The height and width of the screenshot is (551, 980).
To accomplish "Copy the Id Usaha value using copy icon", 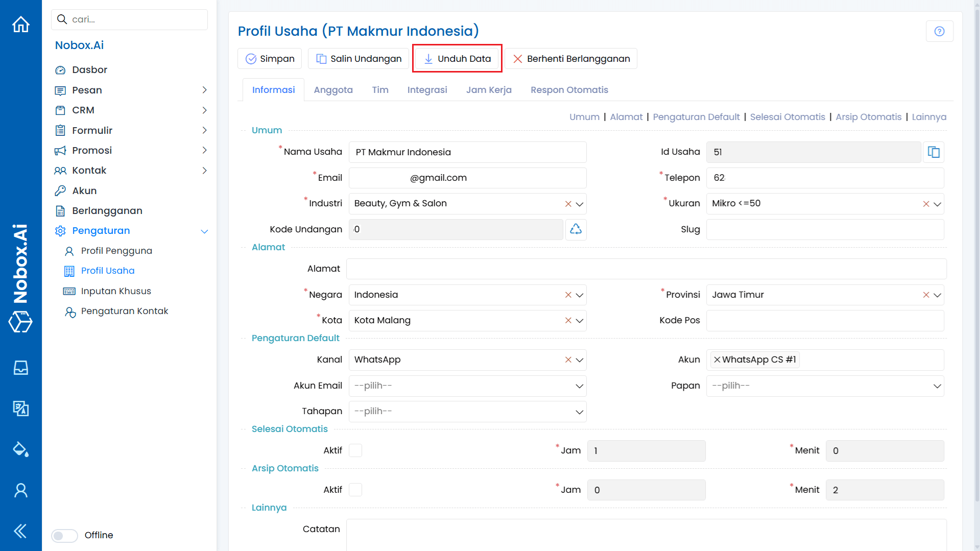I will (x=934, y=152).
